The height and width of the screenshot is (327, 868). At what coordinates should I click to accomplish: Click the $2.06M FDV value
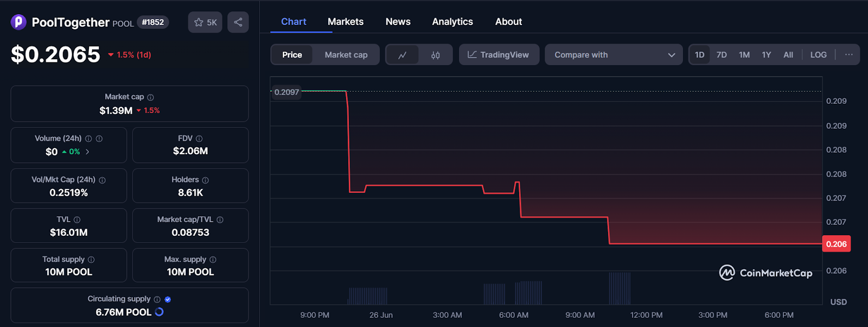tap(190, 151)
